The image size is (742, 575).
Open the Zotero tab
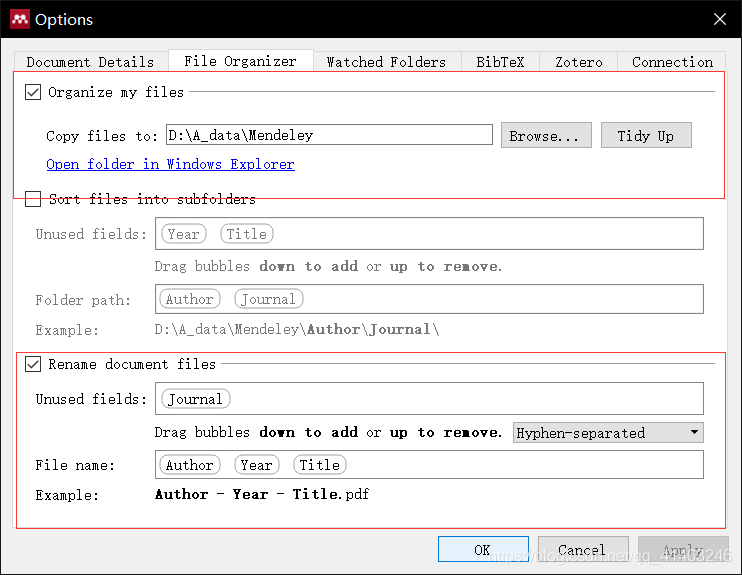pos(579,62)
